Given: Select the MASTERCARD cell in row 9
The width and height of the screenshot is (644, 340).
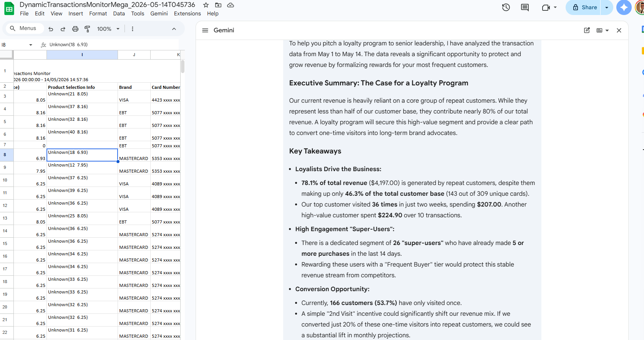Looking at the screenshot, I should click(134, 168).
